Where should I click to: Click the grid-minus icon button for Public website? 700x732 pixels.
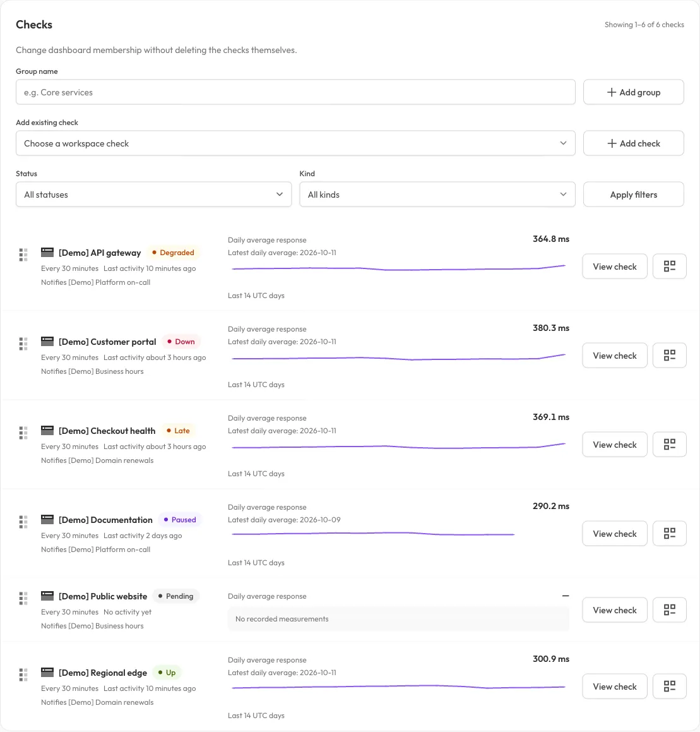[x=669, y=609]
